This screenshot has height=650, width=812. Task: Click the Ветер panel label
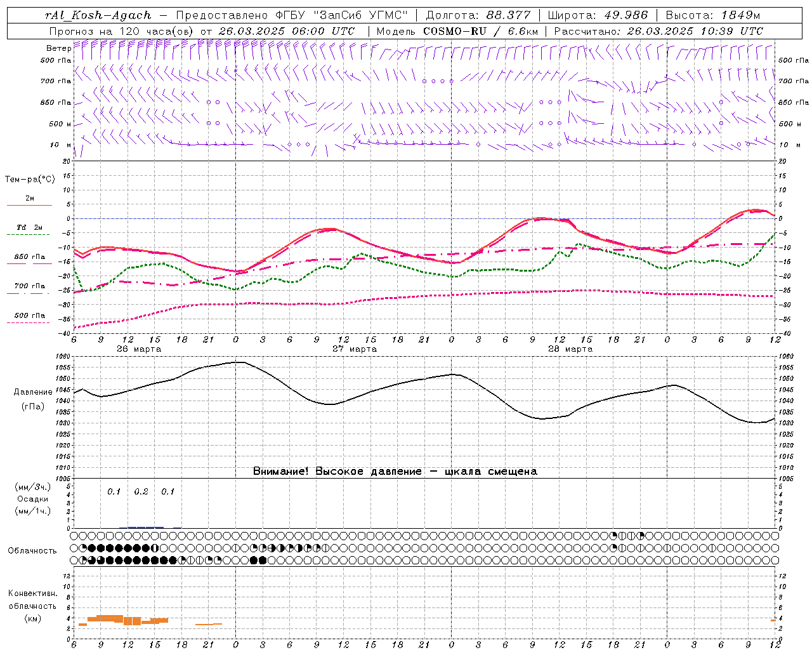click(x=58, y=48)
